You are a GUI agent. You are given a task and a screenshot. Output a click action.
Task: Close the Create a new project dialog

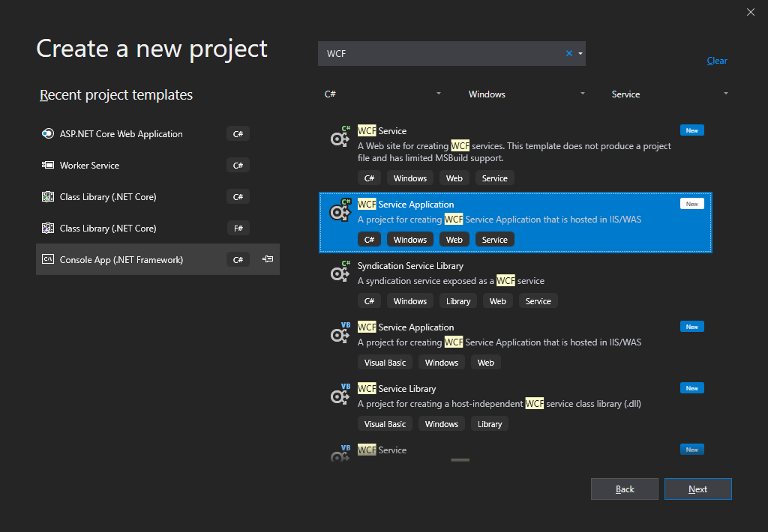[x=751, y=11]
